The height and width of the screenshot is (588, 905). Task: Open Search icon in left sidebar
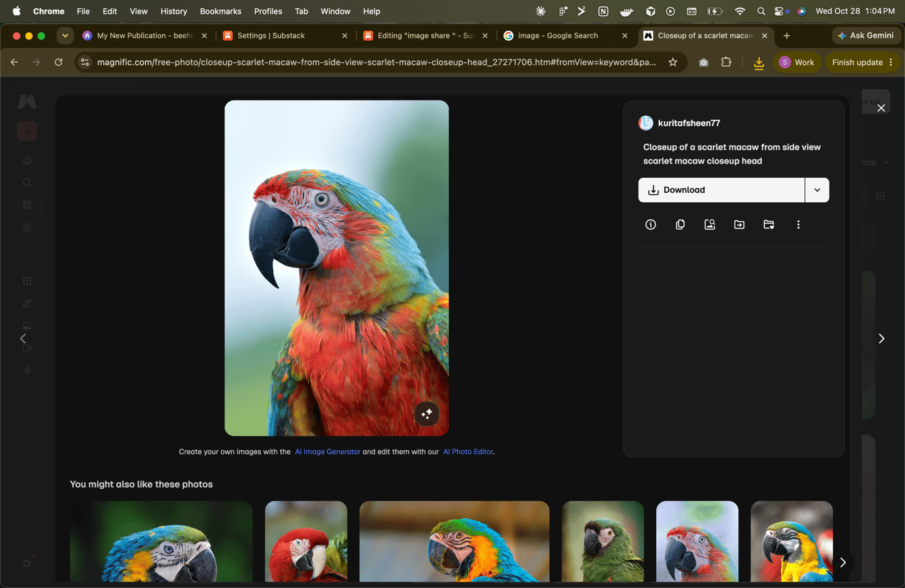(x=27, y=183)
